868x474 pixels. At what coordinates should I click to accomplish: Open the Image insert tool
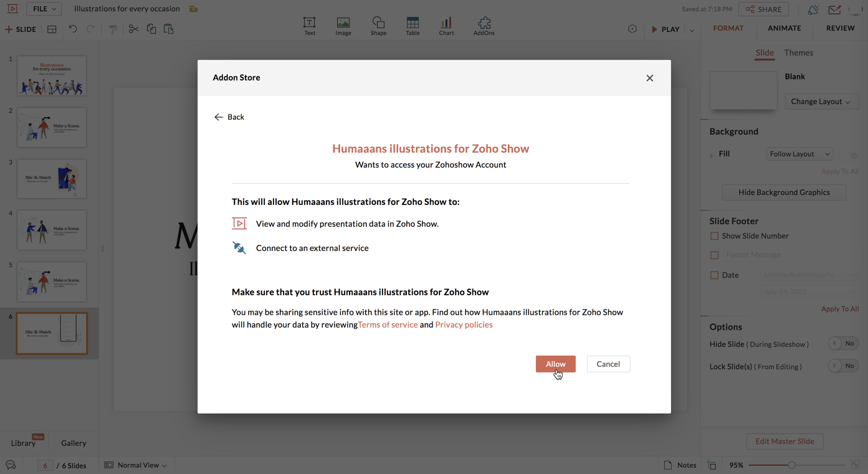[343, 26]
